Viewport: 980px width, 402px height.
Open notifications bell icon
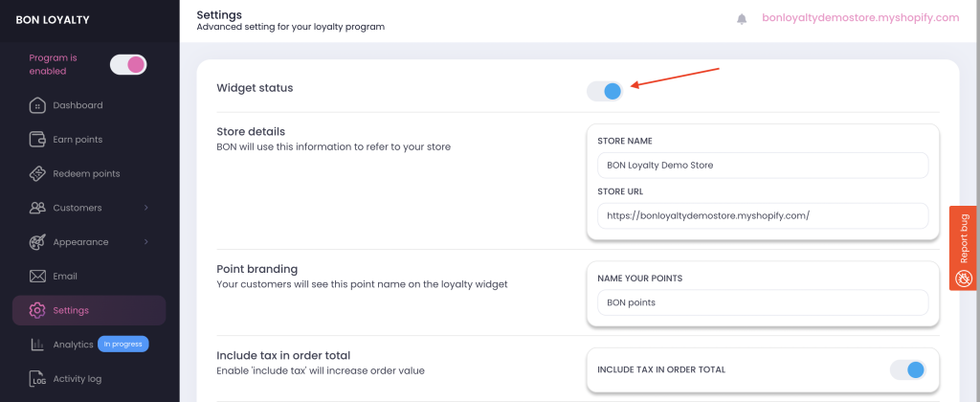click(x=742, y=19)
